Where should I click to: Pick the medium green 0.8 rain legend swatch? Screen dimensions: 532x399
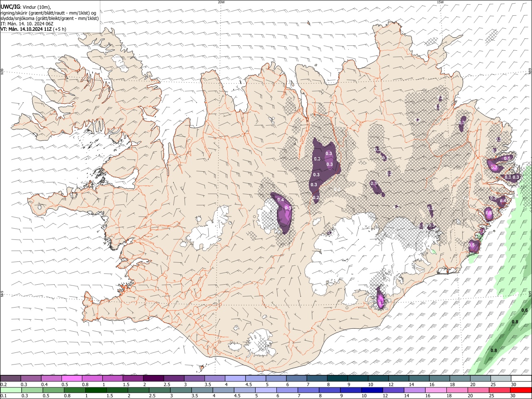74,390
